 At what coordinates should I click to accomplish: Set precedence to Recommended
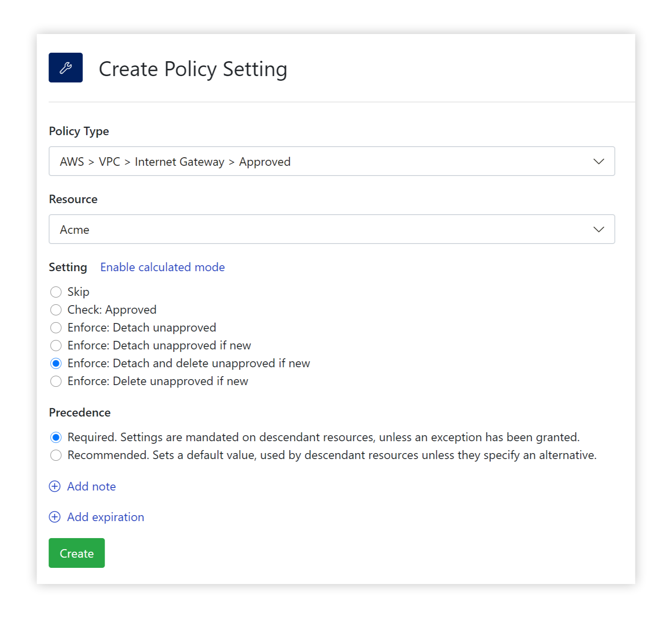coord(56,455)
